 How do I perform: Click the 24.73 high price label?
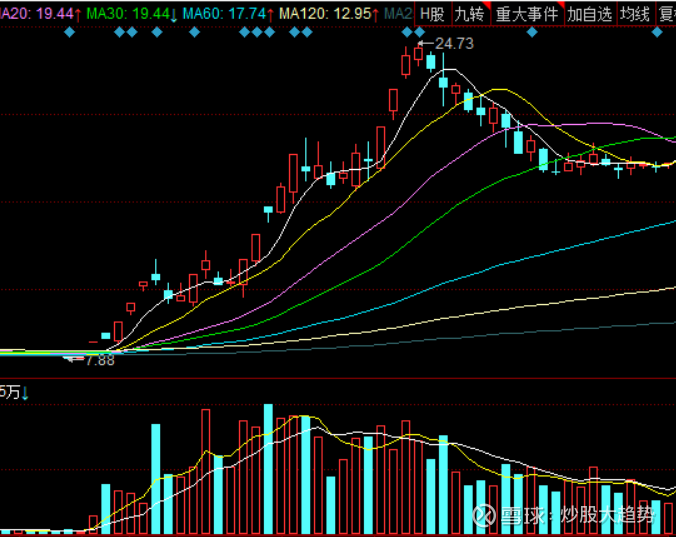point(454,44)
